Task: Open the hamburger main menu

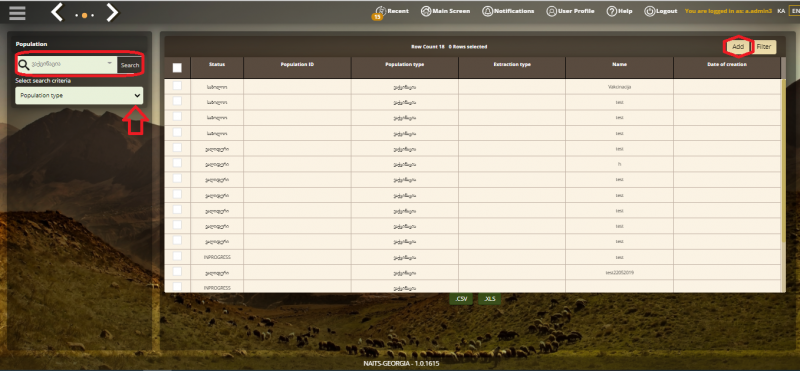Action: tap(17, 13)
